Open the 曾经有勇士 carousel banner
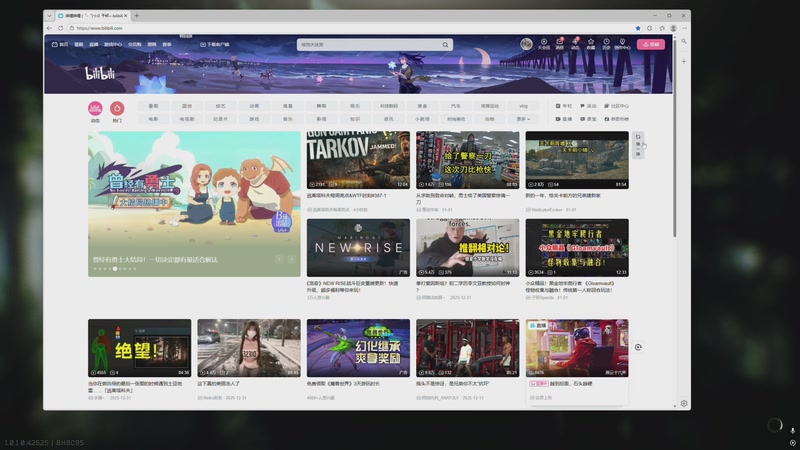 point(194,204)
